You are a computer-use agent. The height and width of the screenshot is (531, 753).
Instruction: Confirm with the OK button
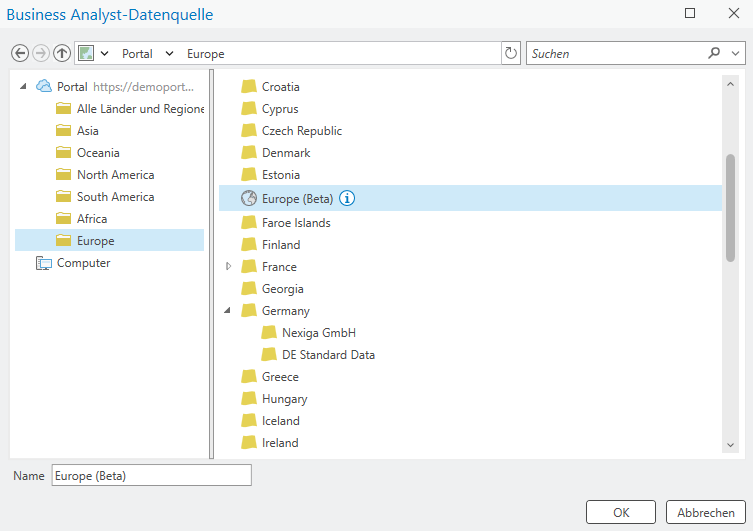tap(621, 512)
